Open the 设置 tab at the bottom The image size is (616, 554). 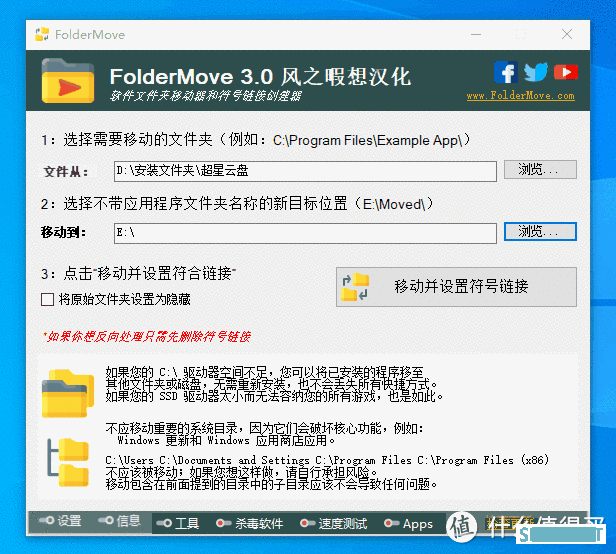[60, 521]
